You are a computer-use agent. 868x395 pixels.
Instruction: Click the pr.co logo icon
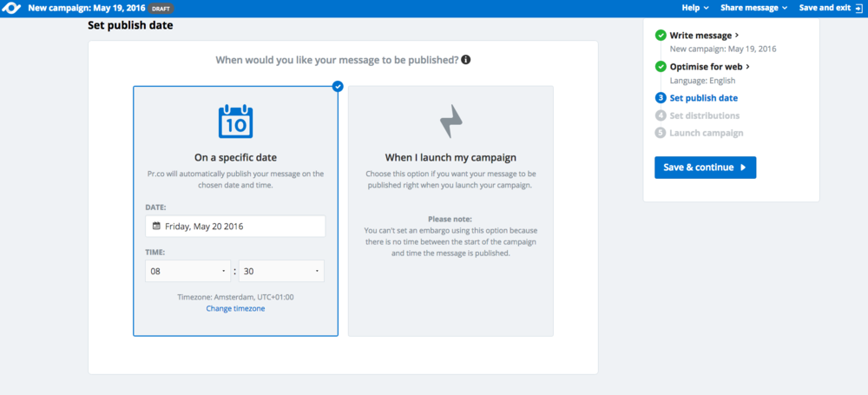[x=11, y=9]
